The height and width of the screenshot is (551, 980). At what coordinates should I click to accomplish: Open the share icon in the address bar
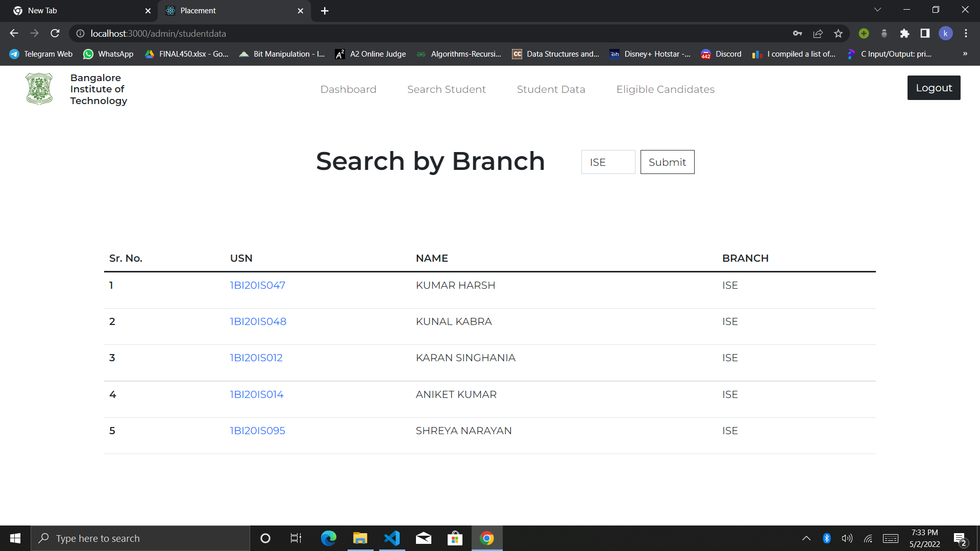tap(818, 33)
